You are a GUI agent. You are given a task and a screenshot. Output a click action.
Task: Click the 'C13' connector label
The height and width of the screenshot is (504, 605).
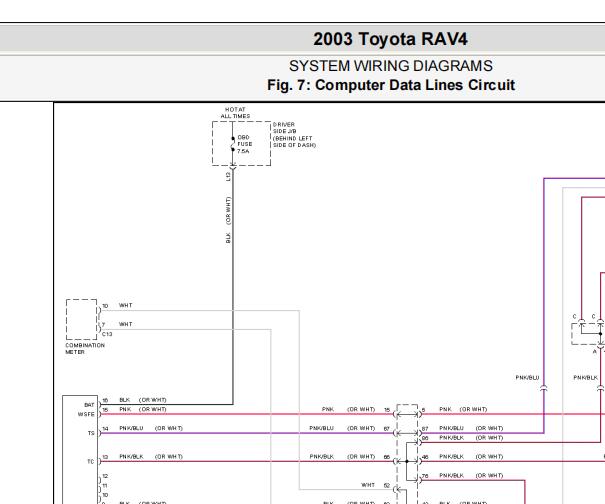click(107, 334)
